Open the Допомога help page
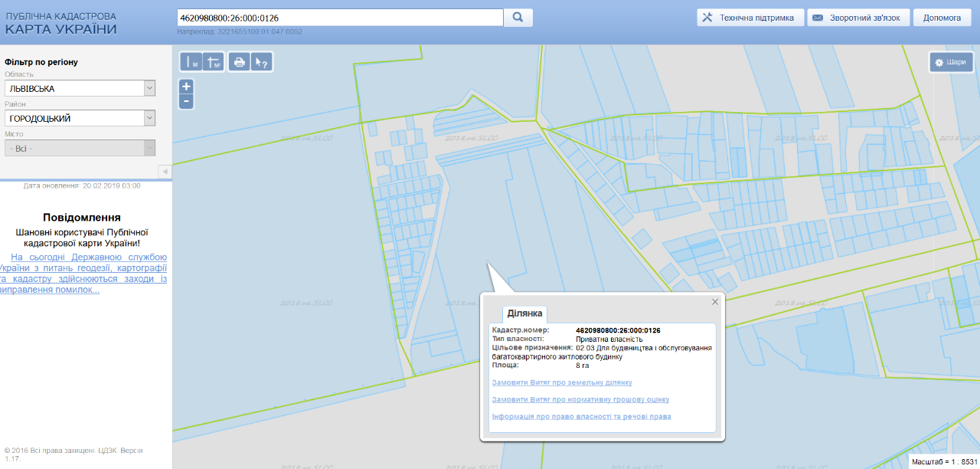980x469 pixels. 942,18
